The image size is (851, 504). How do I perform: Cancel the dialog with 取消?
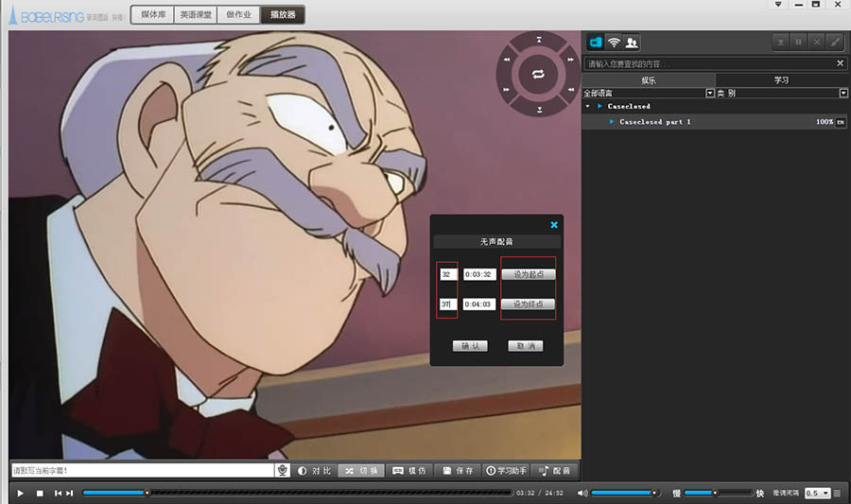tap(526, 346)
